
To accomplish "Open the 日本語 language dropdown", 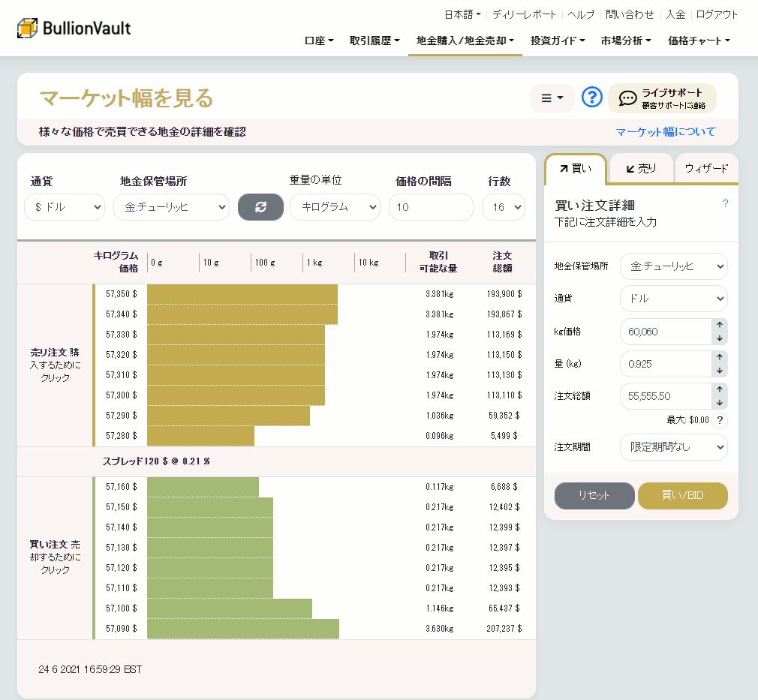I will [462, 14].
